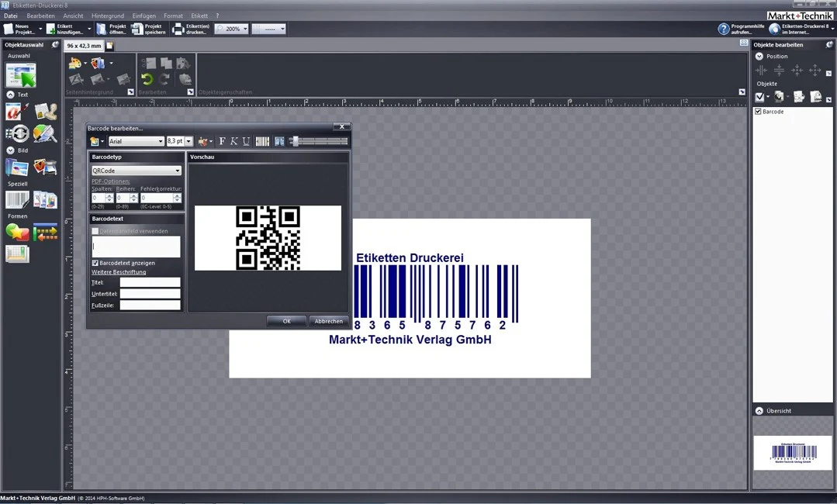The image size is (837, 504).
Task: Select the 96 x 42,3 mm tab
Action: coord(84,46)
